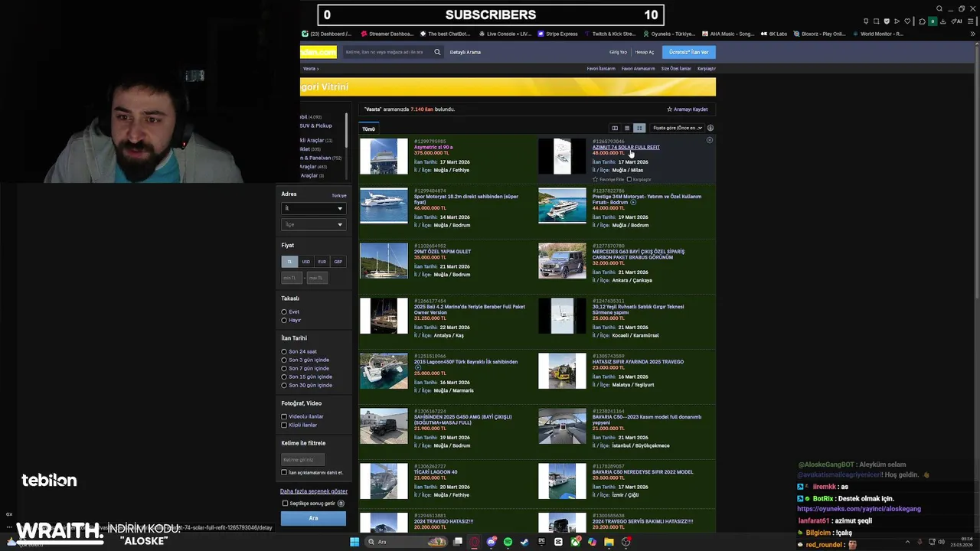Click the 'Kelime giriniz' keyword filter field
Screen dimensions: 980x551
coord(303,459)
